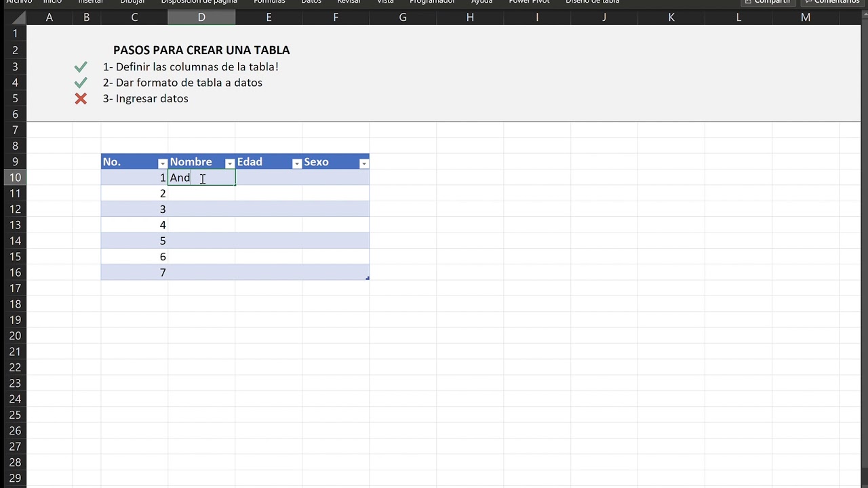Open the No. column filter dropdown
This screenshot has width=868, height=488.
162,163
